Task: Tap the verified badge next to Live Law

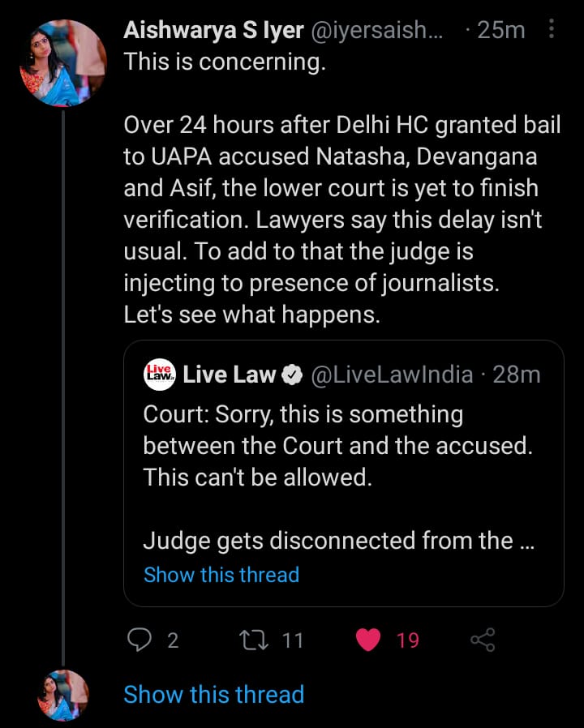Action: coord(291,375)
